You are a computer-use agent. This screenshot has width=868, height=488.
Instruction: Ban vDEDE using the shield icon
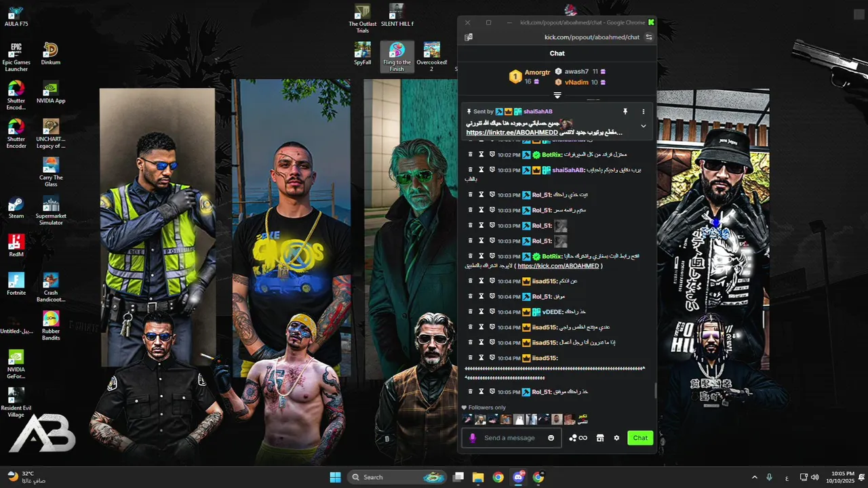(x=492, y=312)
